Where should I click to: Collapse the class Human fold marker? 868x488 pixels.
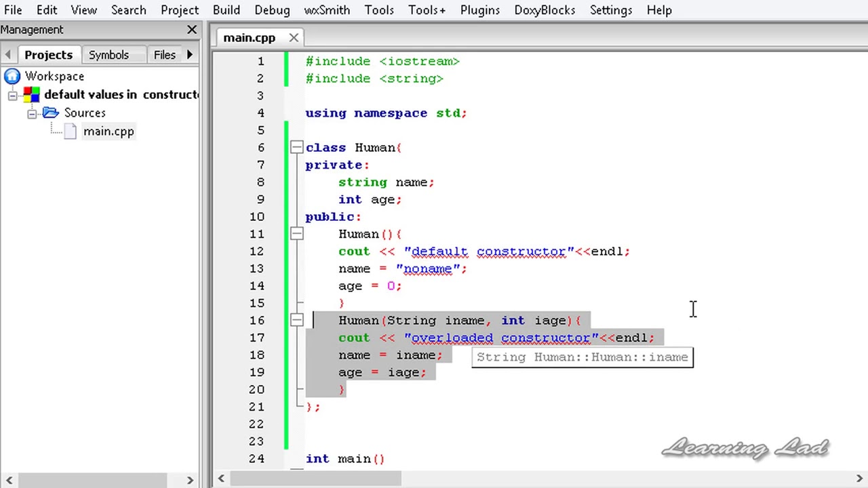pyautogui.click(x=297, y=148)
